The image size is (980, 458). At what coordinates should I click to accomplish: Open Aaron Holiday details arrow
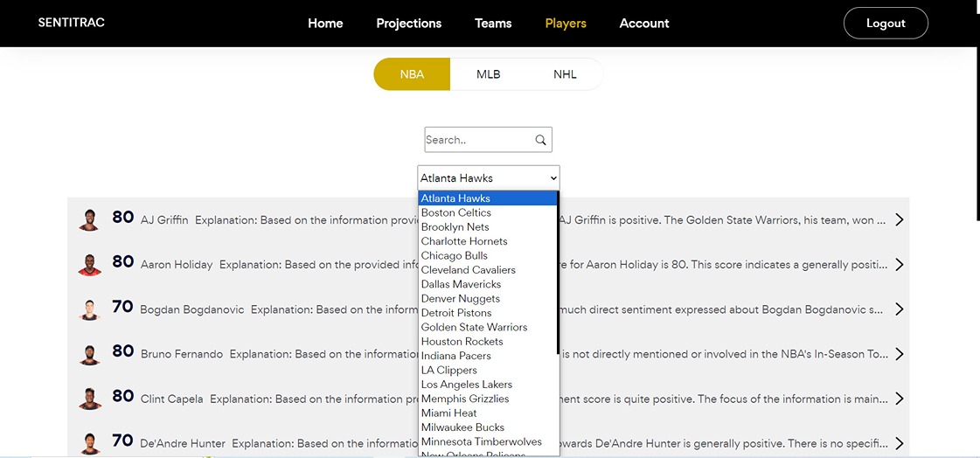click(900, 265)
